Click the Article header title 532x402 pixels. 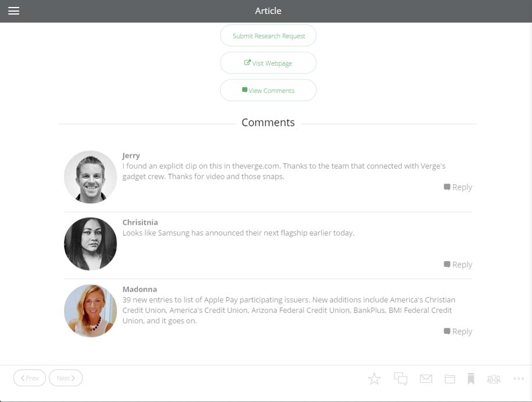pos(268,11)
